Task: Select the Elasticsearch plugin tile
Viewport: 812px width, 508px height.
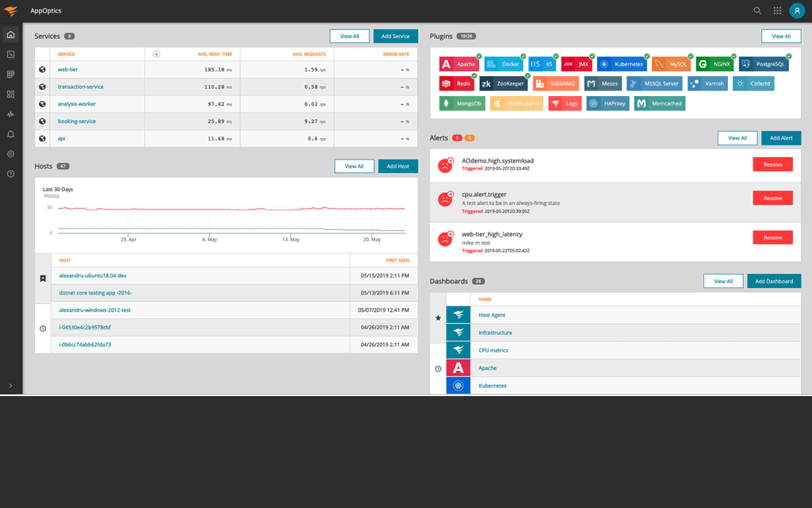Action: click(516, 103)
